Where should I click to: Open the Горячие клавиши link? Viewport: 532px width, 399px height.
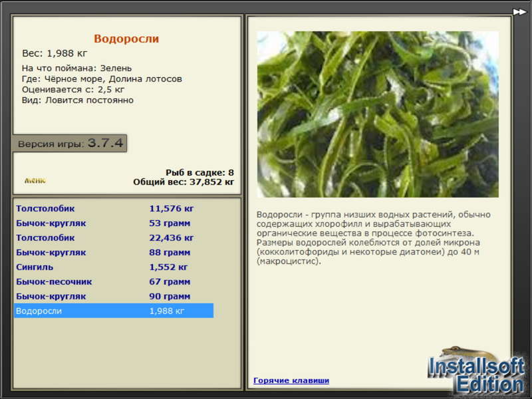tap(291, 380)
